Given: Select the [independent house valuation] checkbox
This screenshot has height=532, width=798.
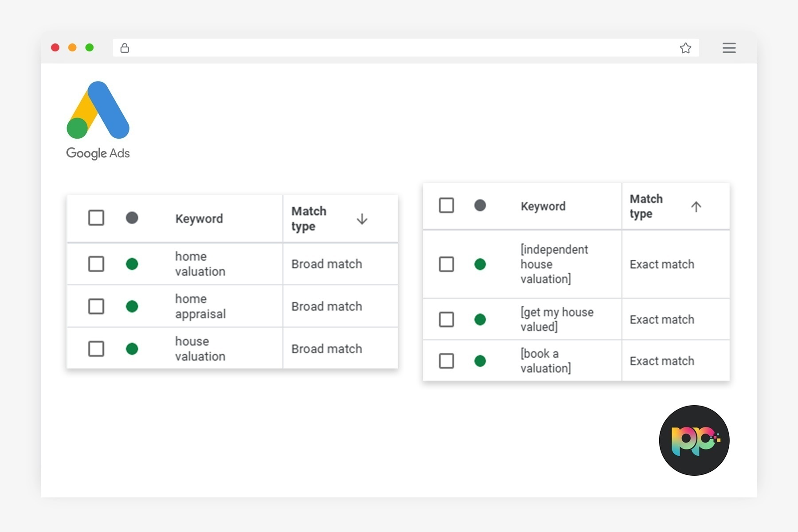Looking at the screenshot, I should coord(446,264).
